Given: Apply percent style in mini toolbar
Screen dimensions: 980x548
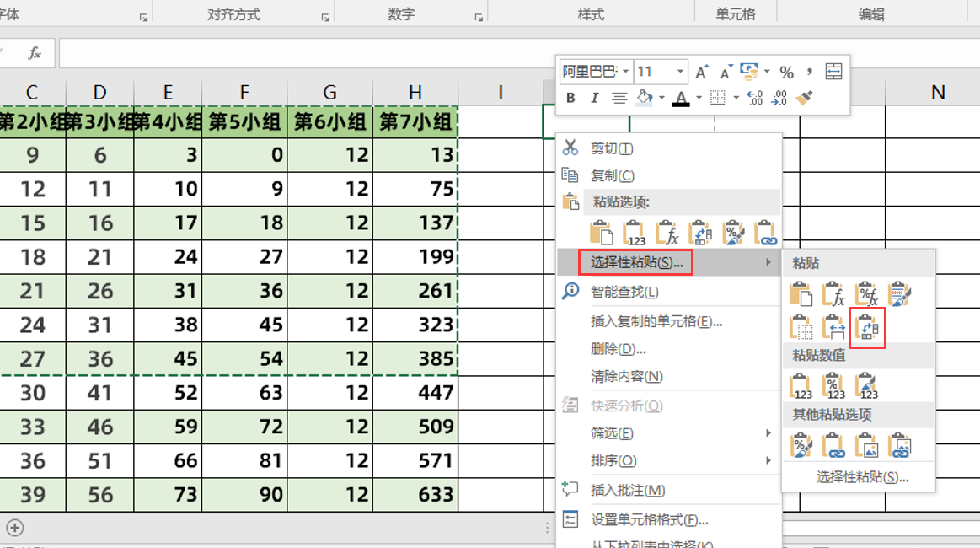Looking at the screenshot, I should [x=787, y=73].
